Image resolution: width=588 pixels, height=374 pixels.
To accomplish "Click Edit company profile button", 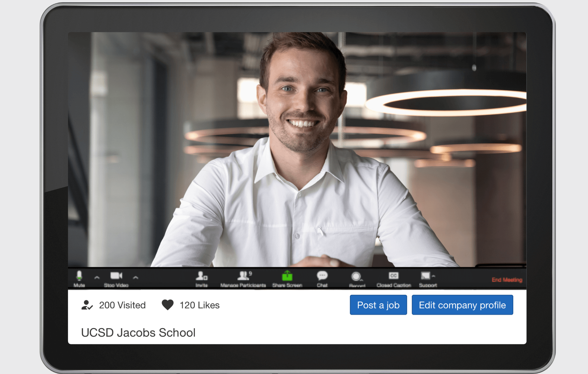I will (462, 305).
